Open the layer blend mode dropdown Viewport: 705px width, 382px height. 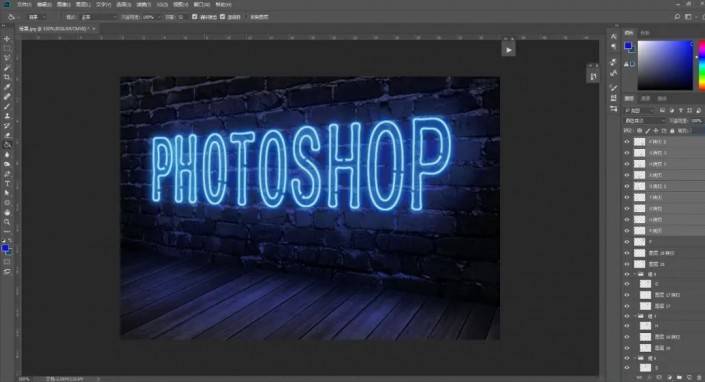[644, 120]
